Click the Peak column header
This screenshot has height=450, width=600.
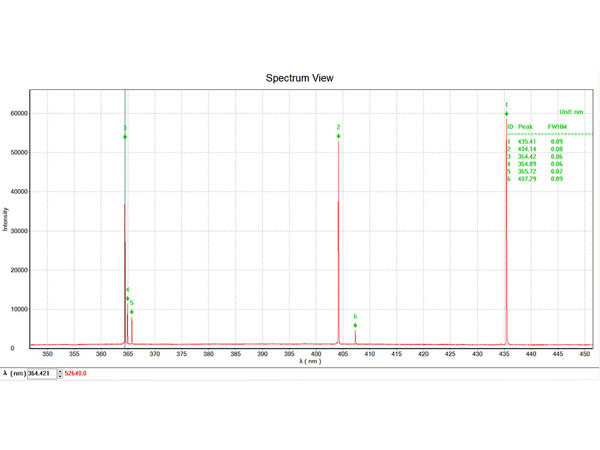coord(526,127)
